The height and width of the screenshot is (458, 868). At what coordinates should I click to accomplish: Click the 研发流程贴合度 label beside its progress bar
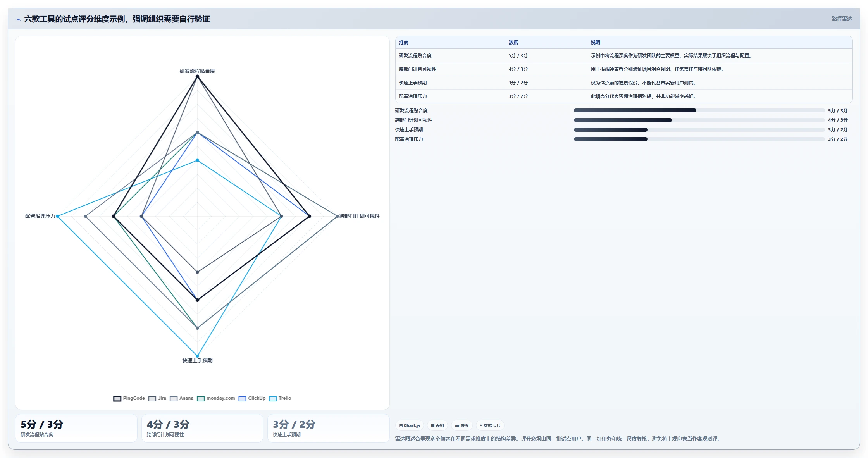pos(411,111)
